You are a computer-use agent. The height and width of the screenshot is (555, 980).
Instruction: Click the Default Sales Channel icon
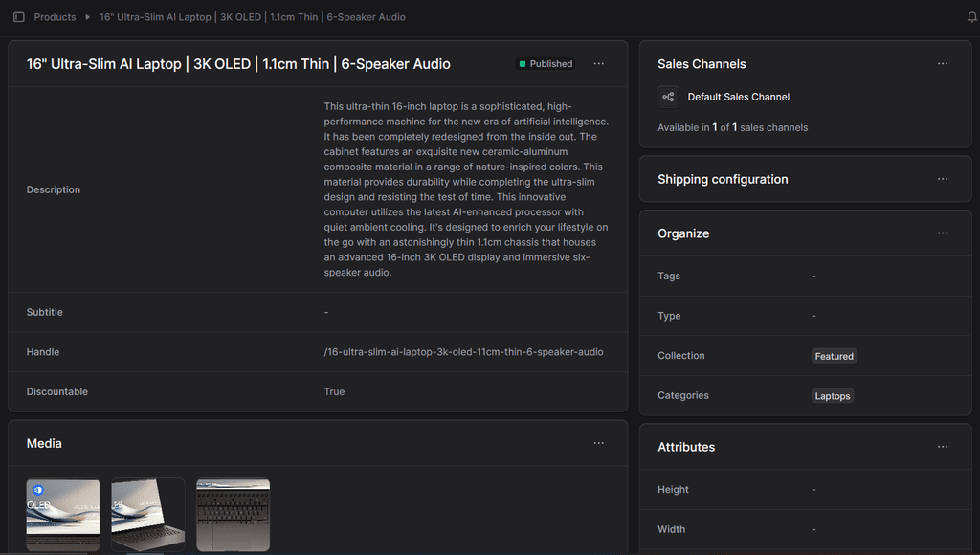(668, 97)
